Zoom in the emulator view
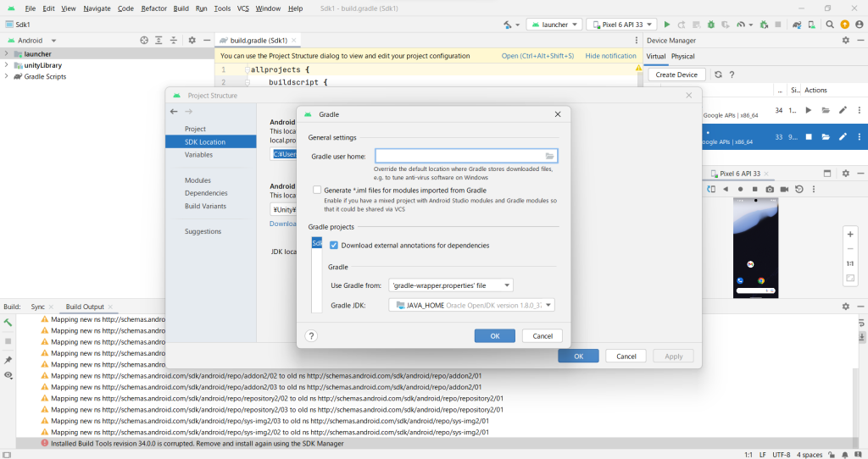Viewport: 868px width, 459px height. click(850, 235)
